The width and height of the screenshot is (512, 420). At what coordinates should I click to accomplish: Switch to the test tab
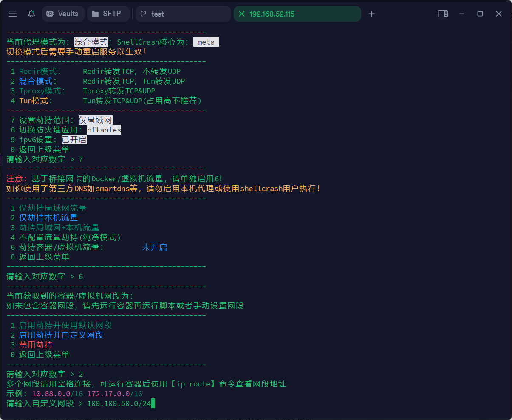[x=183, y=14]
